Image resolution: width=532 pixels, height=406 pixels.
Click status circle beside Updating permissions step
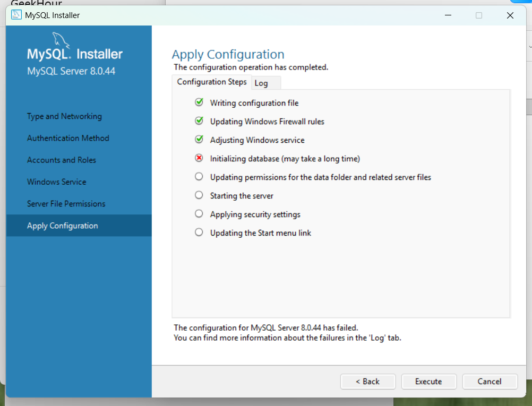[199, 176]
